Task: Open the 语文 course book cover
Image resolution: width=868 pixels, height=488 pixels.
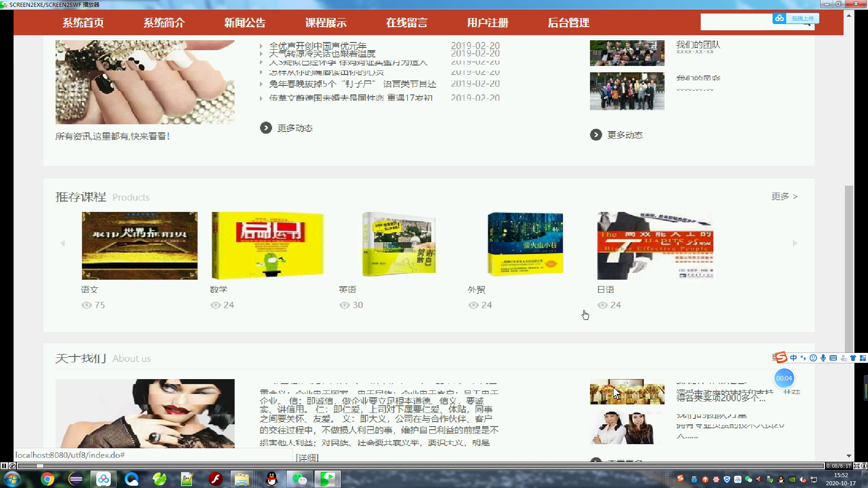Action: click(140, 246)
